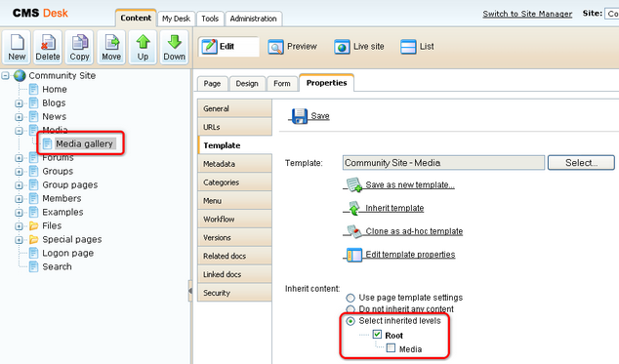Uncheck the Root inherited level checkbox

[x=378, y=335]
